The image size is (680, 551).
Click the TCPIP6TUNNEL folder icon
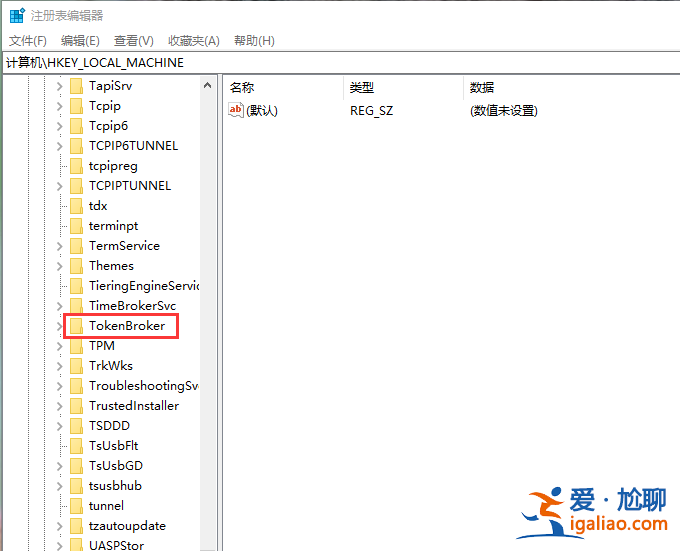[76, 146]
